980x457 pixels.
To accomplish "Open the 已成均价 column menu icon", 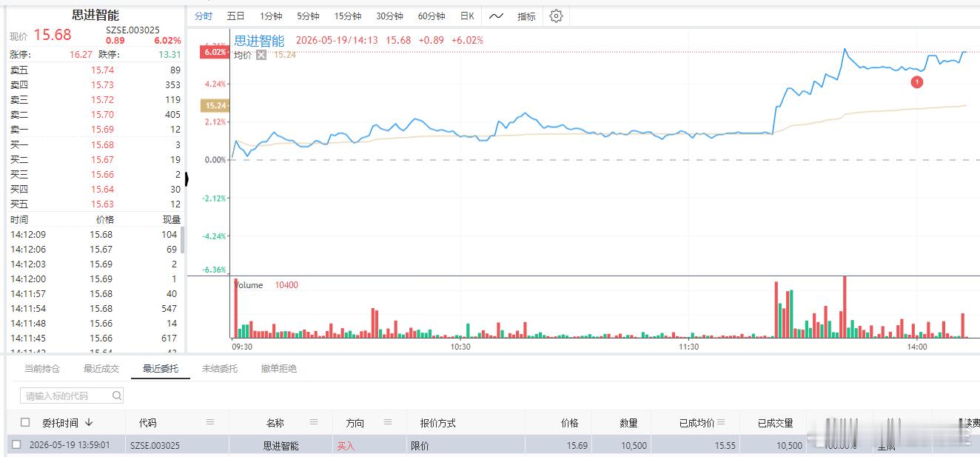I will (x=722, y=422).
